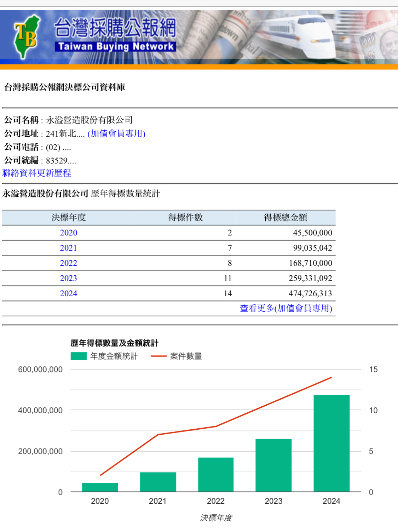Open 聯絡資料更新歷程 link
Image resolution: width=398 pixels, height=532 pixels.
click(x=37, y=173)
